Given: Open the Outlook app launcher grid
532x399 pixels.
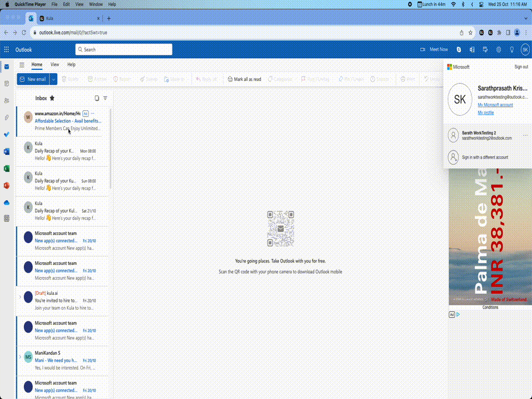Looking at the screenshot, I should pyautogui.click(x=7, y=49).
